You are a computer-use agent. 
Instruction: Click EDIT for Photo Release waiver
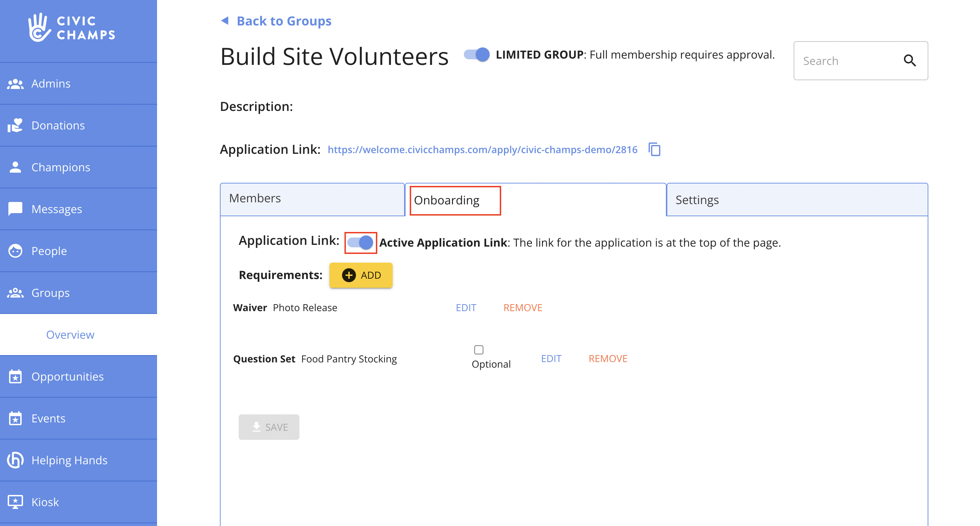[x=466, y=308]
